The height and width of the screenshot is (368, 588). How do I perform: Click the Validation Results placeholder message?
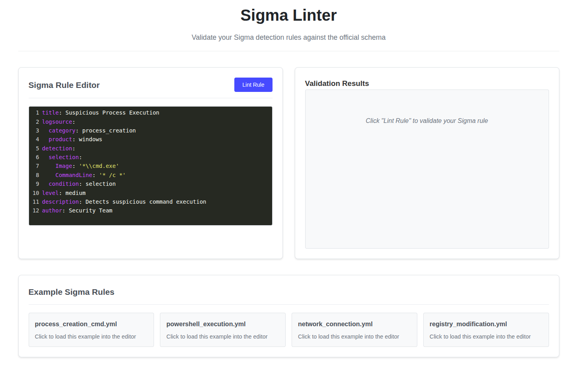(x=426, y=121)
